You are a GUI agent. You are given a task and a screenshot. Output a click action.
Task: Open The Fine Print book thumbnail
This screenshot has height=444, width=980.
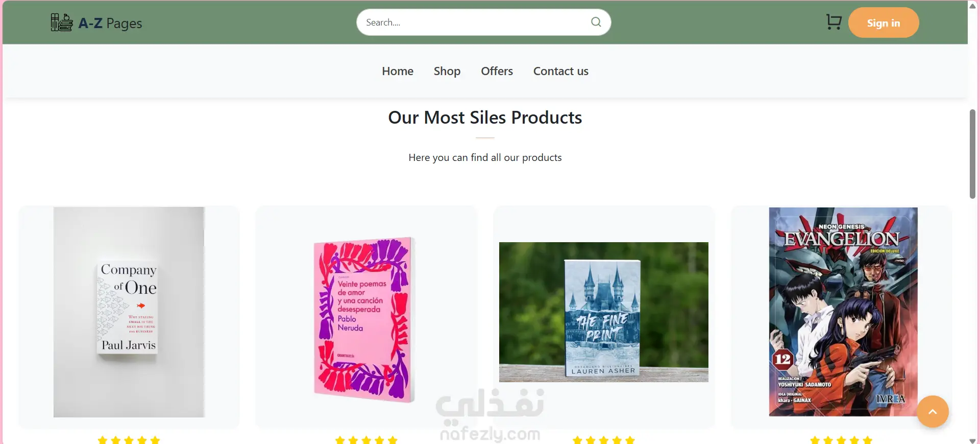(x=604, y=312)
